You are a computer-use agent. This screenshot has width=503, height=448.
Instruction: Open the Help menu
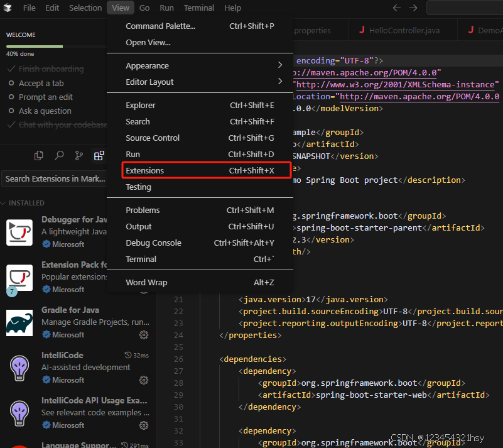(232, 8)
